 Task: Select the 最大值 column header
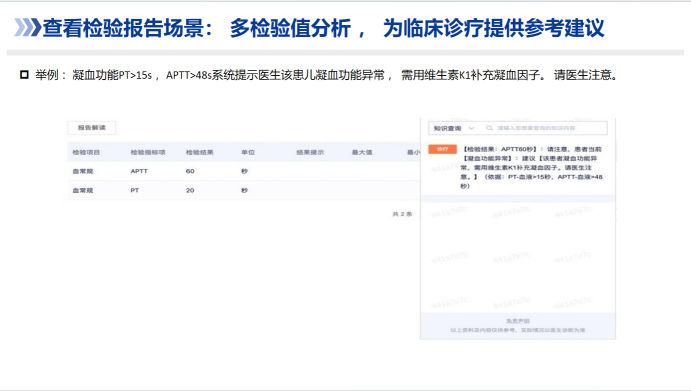[362, 153]
